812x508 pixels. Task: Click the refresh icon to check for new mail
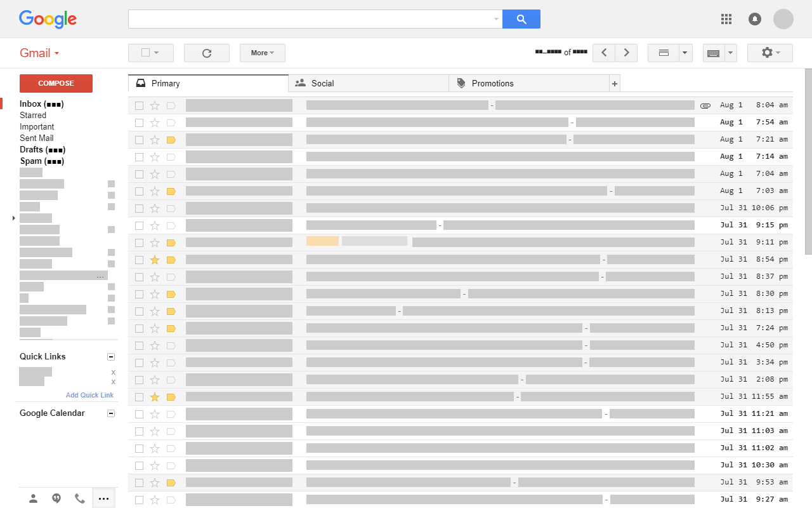click(x=206, y=53)
